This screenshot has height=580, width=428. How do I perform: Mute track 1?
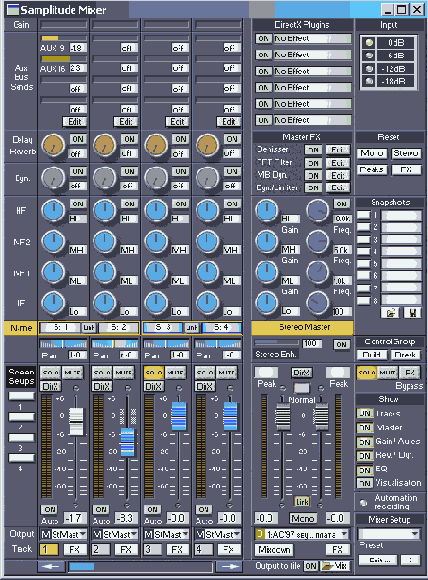72,372
